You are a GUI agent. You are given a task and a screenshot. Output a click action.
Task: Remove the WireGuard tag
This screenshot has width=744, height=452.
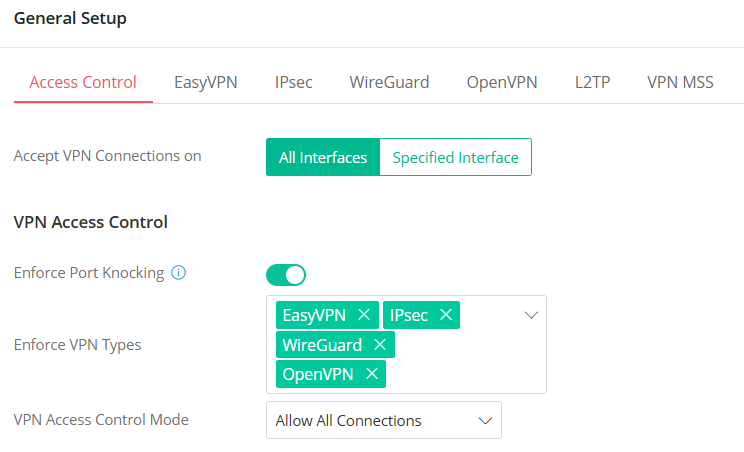click(x=379, y=344)
